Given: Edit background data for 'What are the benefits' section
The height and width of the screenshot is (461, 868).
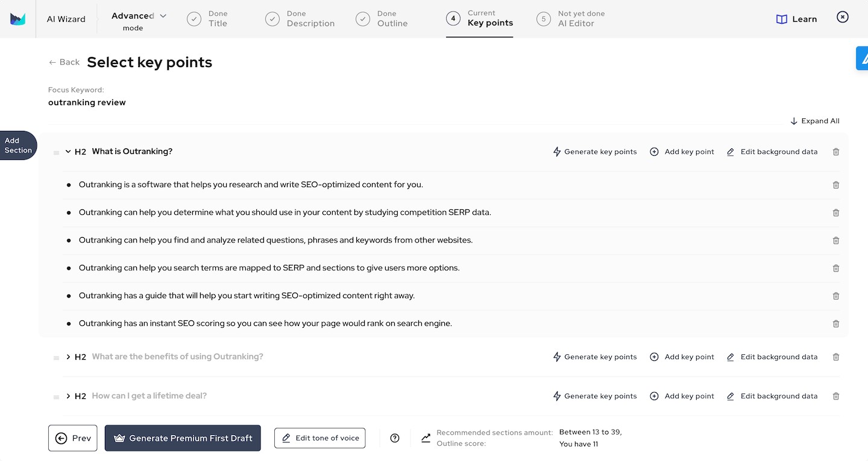Looking at the screenshot, I should point(772,357).
